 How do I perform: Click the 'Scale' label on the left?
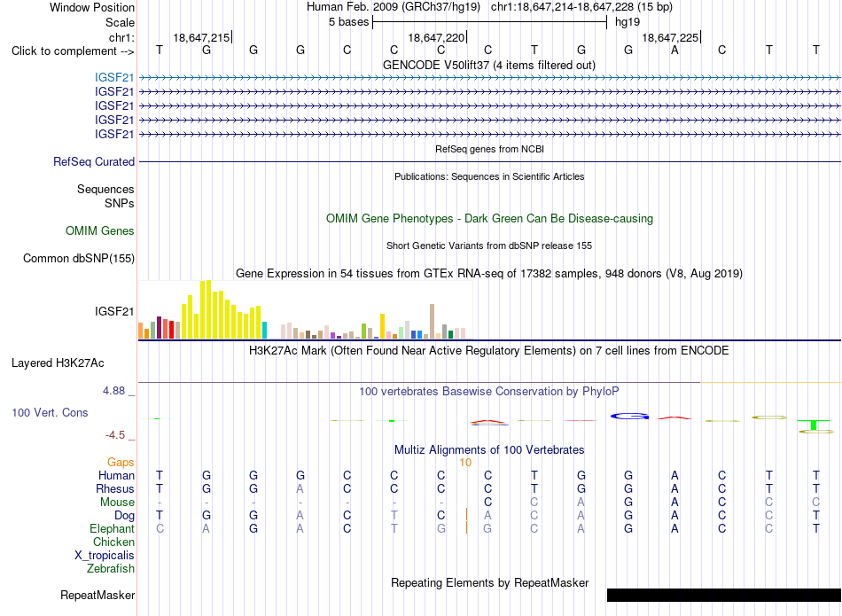(x=120, y=22)
